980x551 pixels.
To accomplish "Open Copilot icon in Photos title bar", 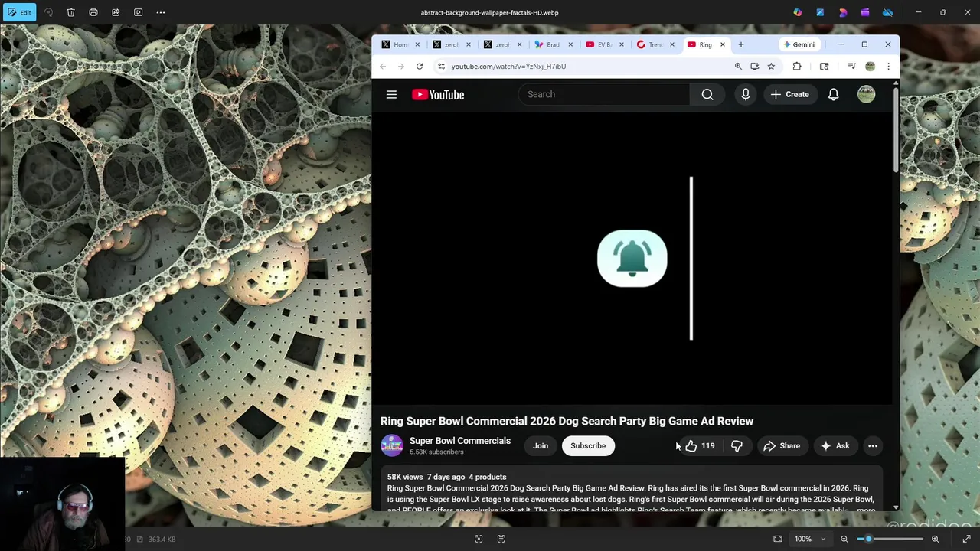I will click(798, 12).
